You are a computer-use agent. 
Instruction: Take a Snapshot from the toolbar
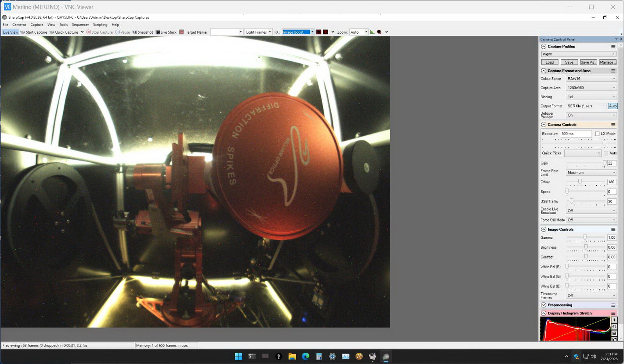click(143, 32)
